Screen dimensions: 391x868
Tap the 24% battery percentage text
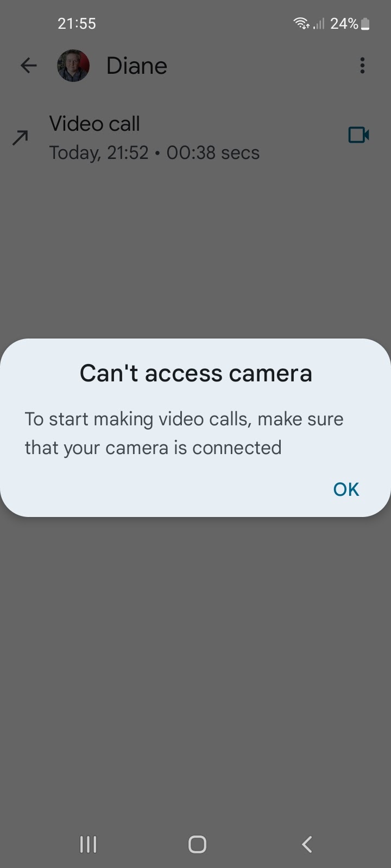344,23
